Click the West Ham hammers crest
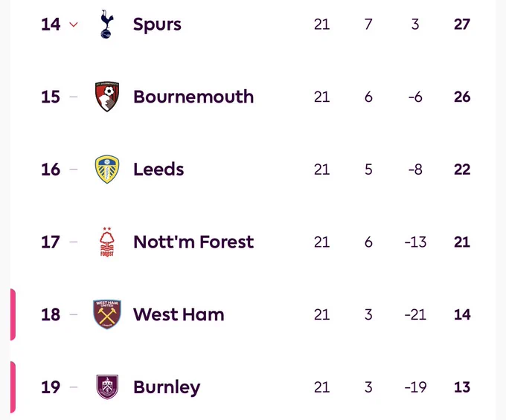506x420 pixels. click(107, 314)
